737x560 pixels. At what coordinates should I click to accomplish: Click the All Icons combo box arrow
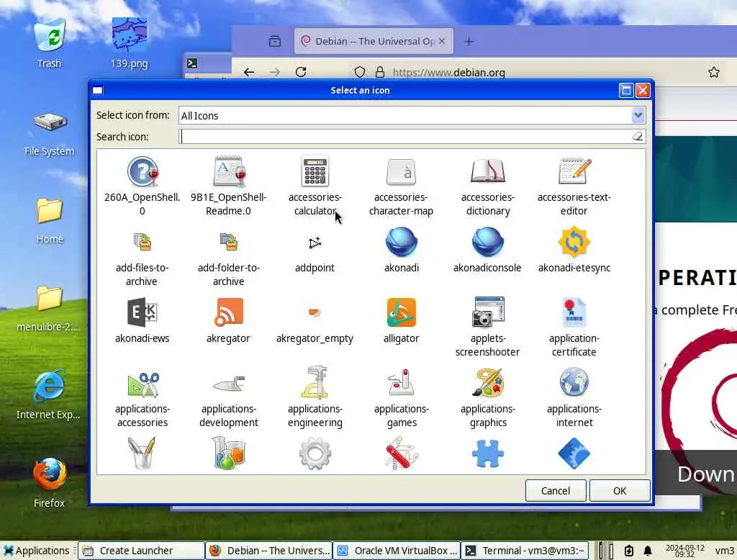(x=638, y=115)
